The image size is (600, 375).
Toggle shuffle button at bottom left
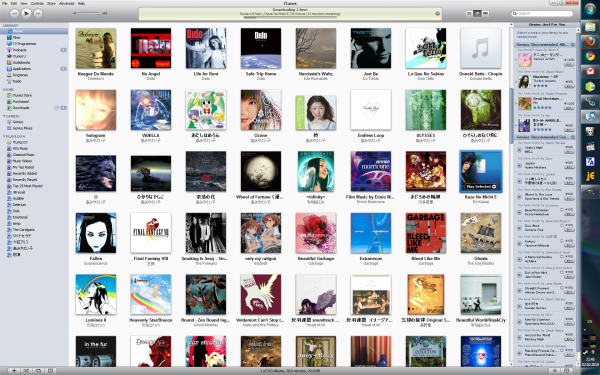(26, 370)
